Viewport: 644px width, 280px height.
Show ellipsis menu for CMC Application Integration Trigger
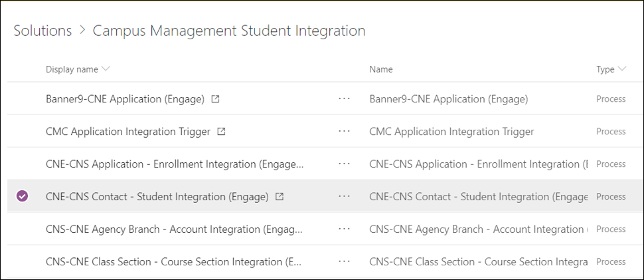pos(344,132)
